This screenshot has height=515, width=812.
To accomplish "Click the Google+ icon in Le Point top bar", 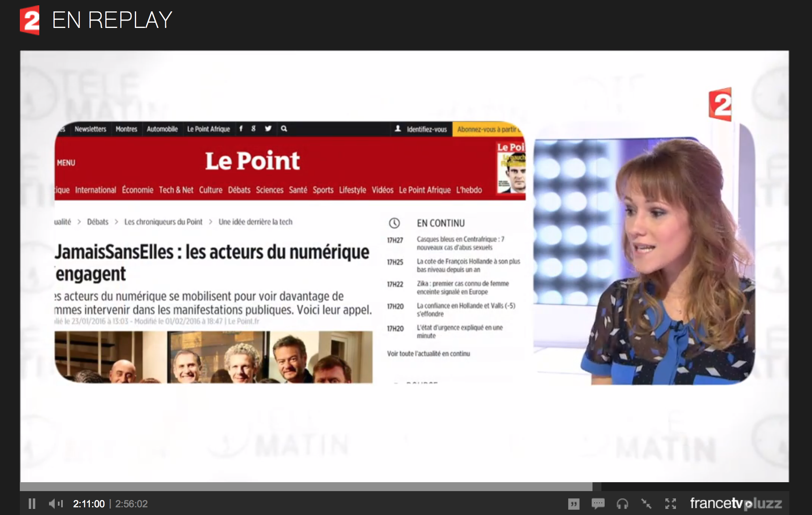I will coord(254,128).
